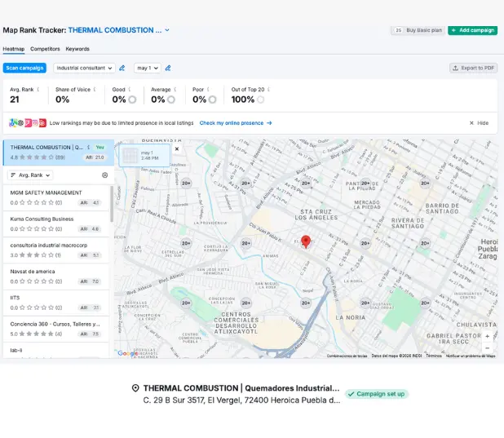This screenshot has width=504, height=438.
Task: Click the Scan campaign button
Action: 24,68
